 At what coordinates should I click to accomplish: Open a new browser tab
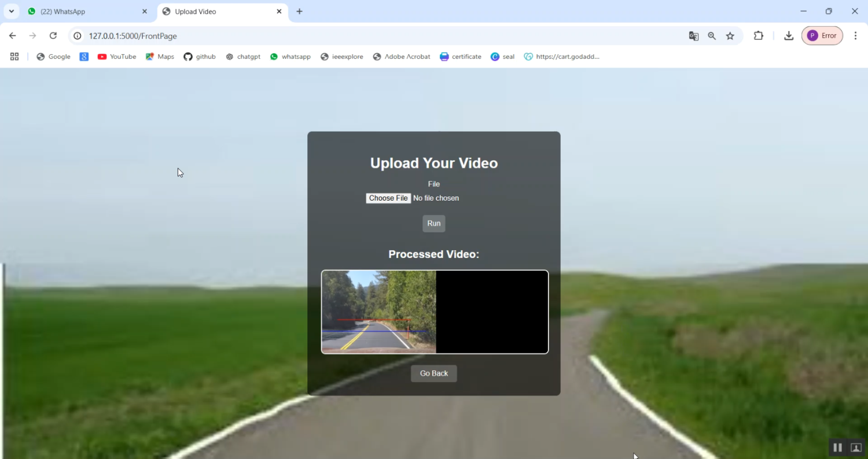299,11
